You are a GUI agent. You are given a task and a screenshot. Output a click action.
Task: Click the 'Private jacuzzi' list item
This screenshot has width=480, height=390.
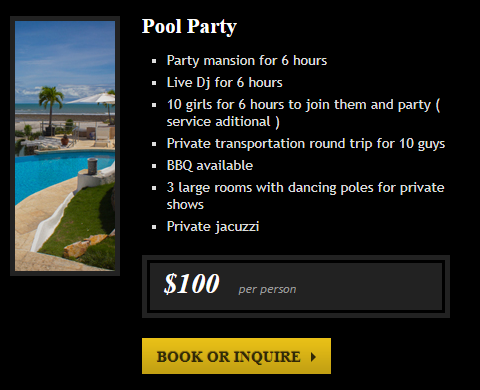click(x=213, y=227)
